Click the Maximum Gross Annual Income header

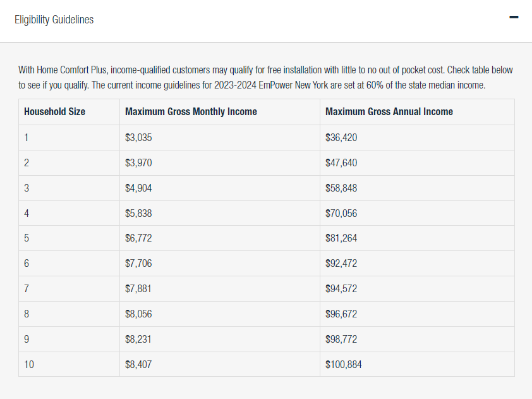[x=389, y=112]
